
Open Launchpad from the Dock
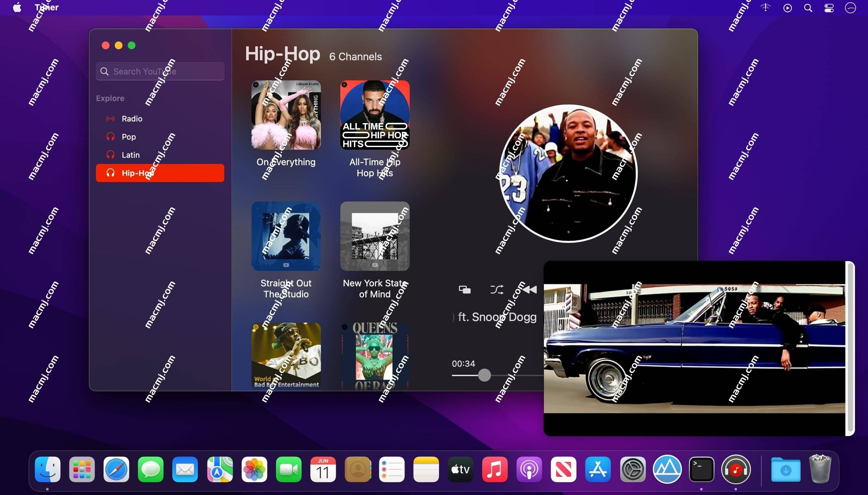coord(82,469)
